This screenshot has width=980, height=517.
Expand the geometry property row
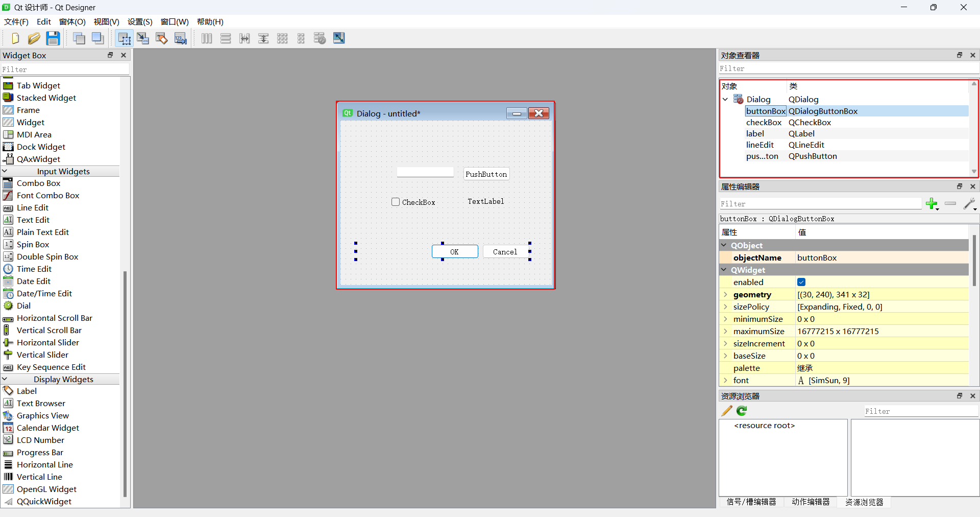click(x=725, y=294)
